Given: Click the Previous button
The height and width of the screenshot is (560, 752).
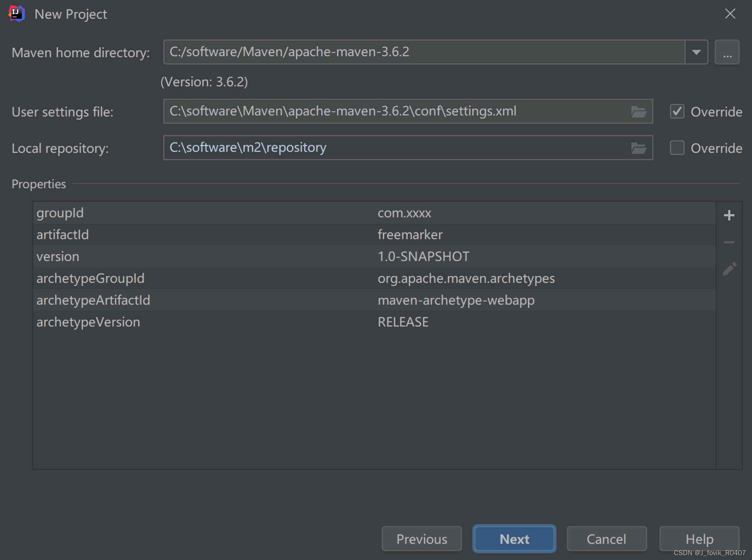Looking at the screenshot, I should click(422, 539).
